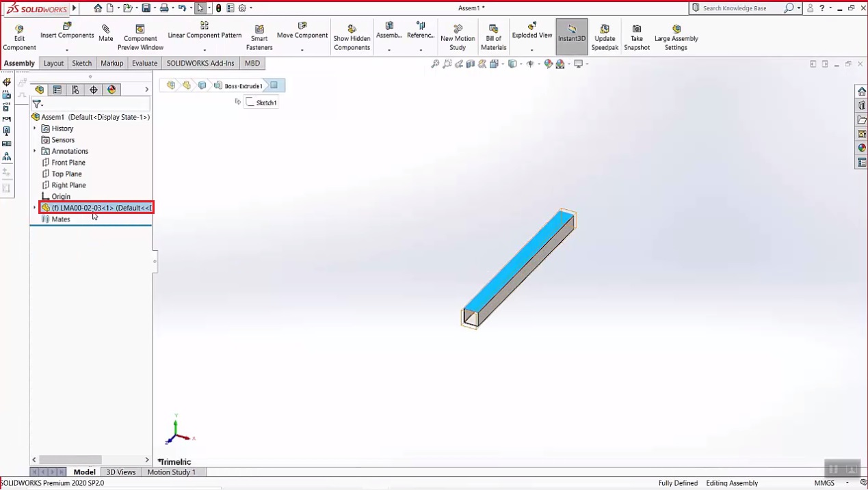
Task: Open Bill of Materials
Action: tap(493, 34)
